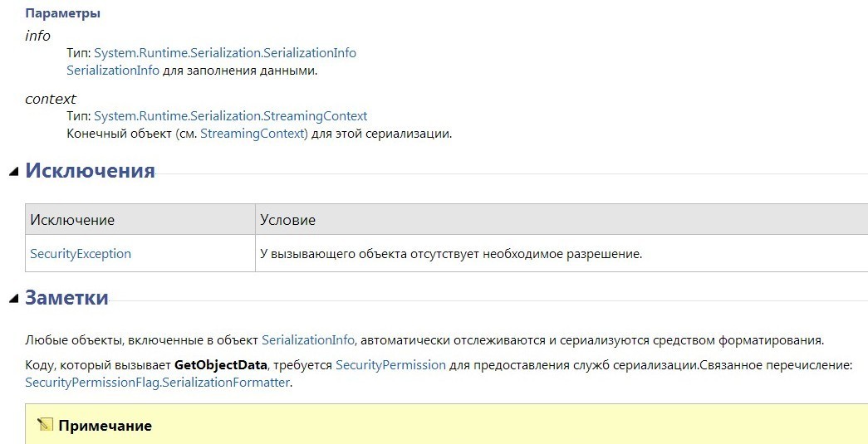Click the Исключения heading
The width and height of the screenshot is (868, 444).
tap(90, 171)
